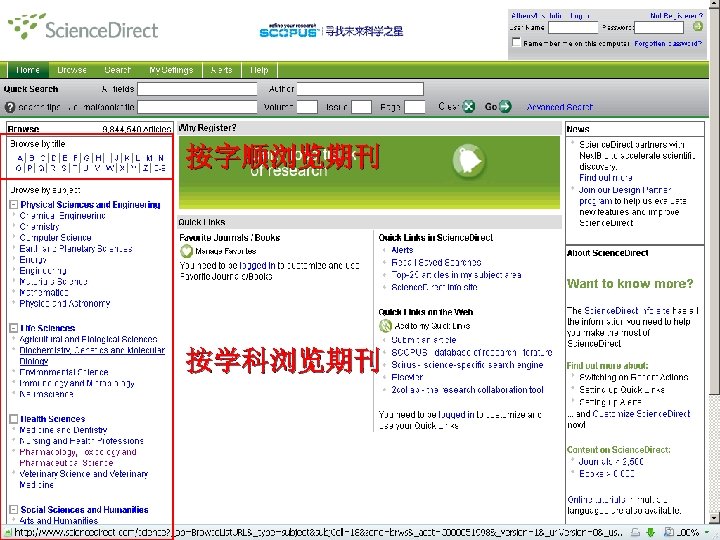Image resolution: width=720 pixels, height=540 pixels.
Task: Focus the Author search box
Action: (360, 89)
